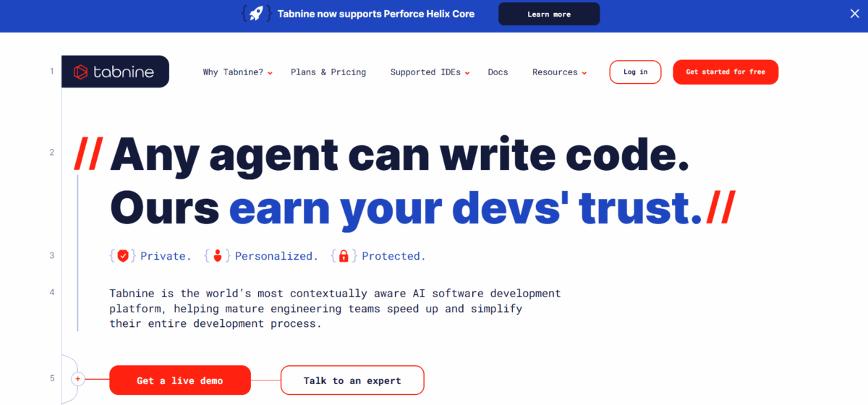The height and width of the screenshot is (405, 868).
Task: Click the red plus circle beside line 5
Action: 78,379
